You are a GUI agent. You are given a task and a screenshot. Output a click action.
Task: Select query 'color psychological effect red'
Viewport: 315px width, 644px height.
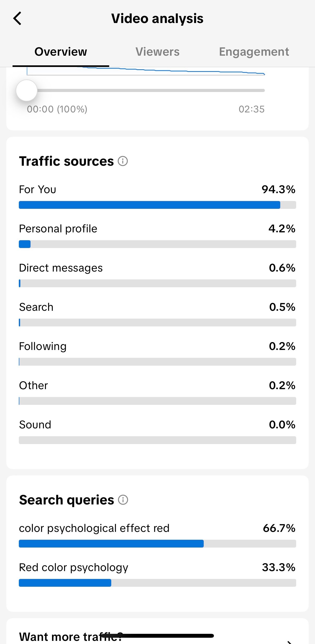[x=94, y=528]
